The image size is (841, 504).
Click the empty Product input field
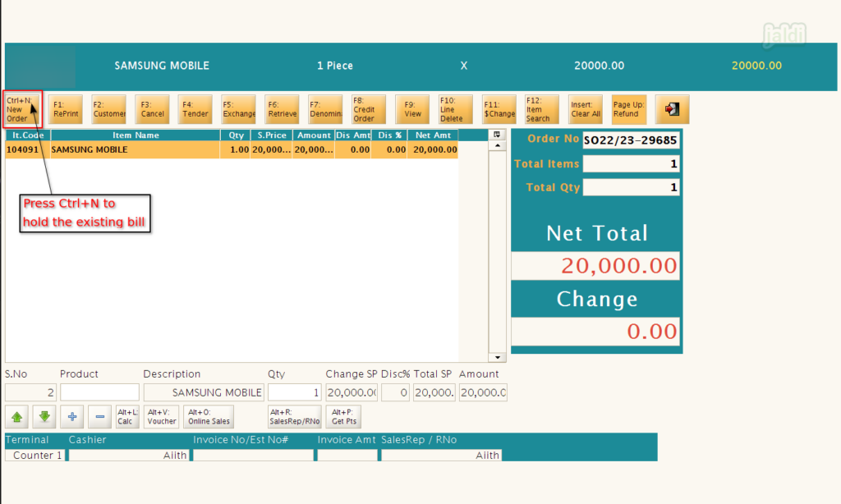[99, 392]
